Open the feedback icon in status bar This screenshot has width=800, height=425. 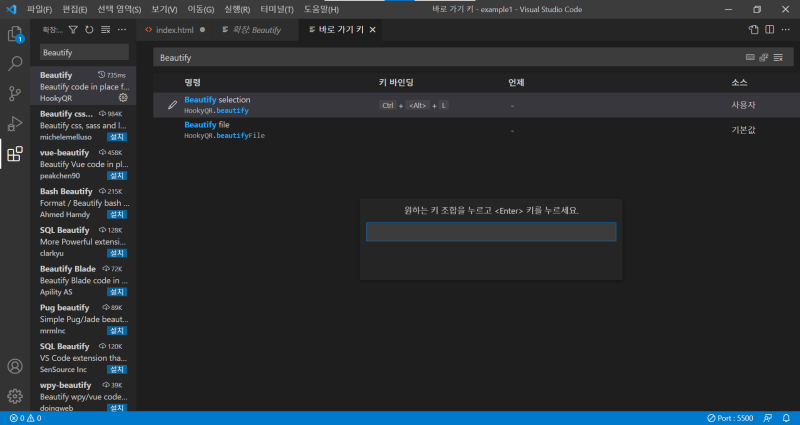[x=767, y=418]
